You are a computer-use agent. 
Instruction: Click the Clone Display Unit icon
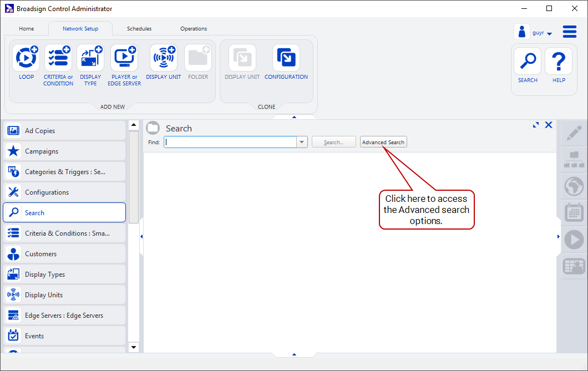(x=242, y=58)
